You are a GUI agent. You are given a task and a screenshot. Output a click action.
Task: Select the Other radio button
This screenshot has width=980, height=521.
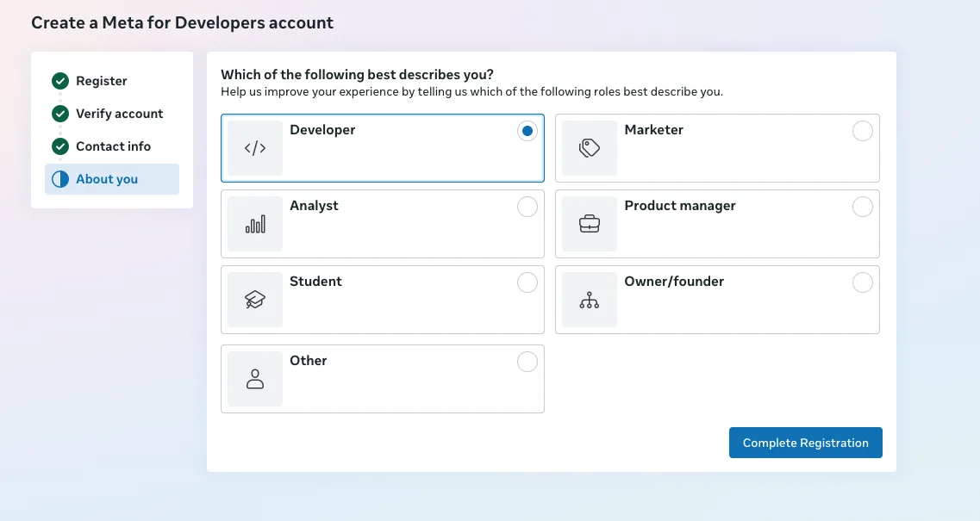pos(527,362)
